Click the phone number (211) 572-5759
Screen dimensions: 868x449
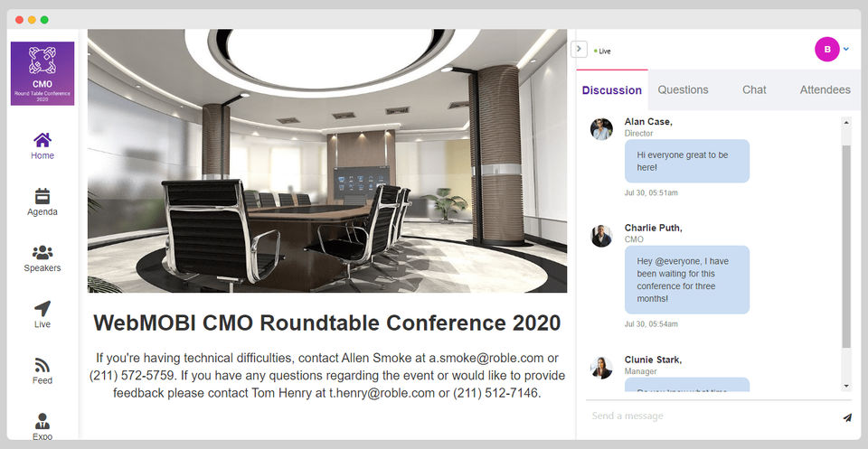(131, 376)
